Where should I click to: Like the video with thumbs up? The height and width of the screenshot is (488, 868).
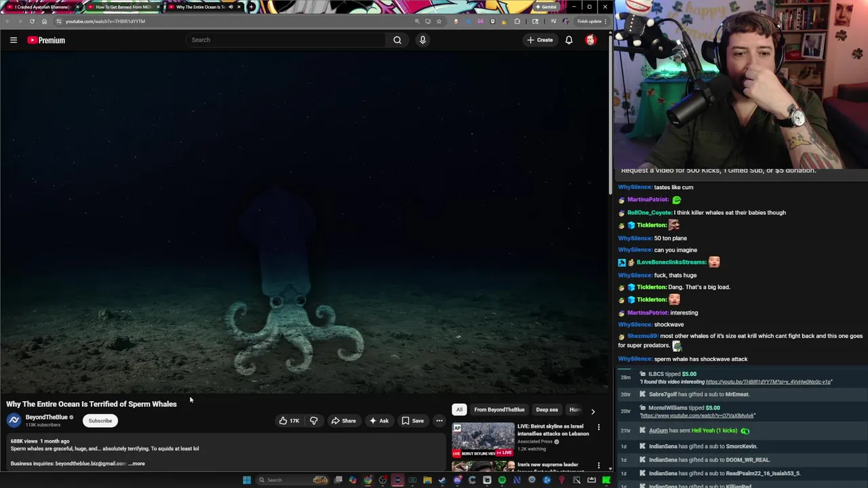point(290,421)
